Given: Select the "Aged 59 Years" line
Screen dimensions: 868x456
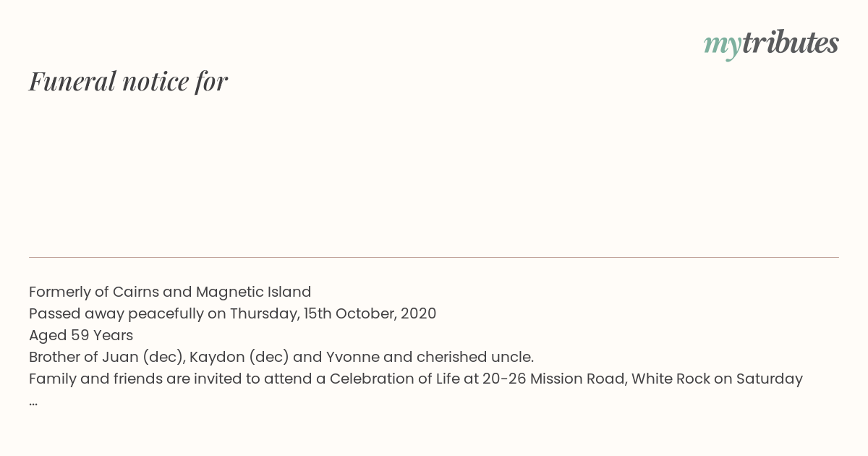Looking at the screenshot, I should coord(81,335).
